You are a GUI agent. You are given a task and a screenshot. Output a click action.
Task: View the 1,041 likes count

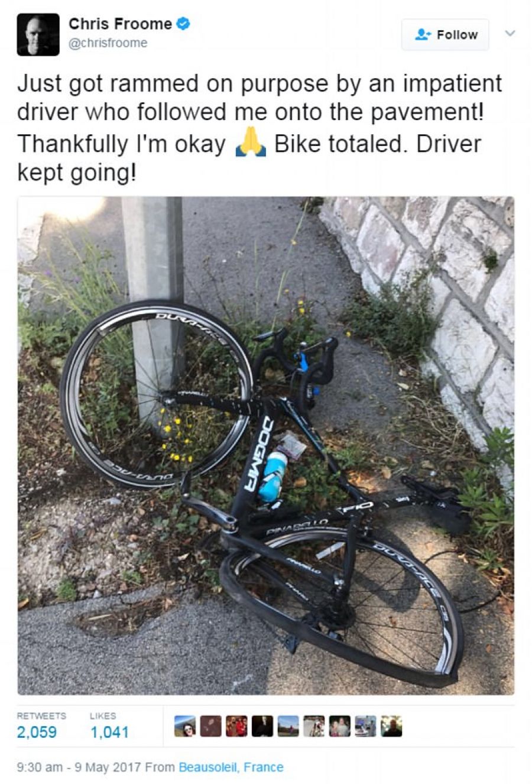click(109, 733)
